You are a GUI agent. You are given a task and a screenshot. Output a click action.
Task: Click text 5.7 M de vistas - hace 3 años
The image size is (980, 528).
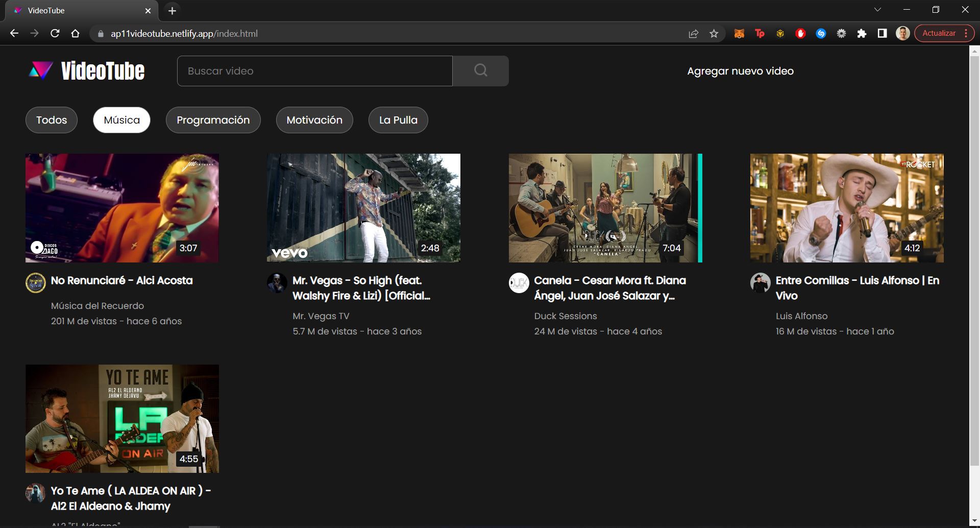pyautogui.click(x=357, y=331)
